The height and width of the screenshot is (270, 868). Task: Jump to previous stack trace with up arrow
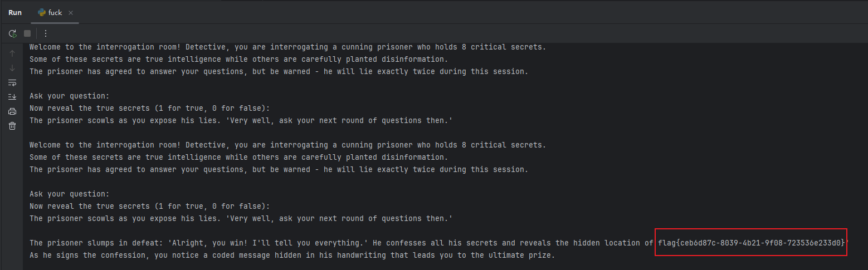pyautogui.click(x=12, y=53)
